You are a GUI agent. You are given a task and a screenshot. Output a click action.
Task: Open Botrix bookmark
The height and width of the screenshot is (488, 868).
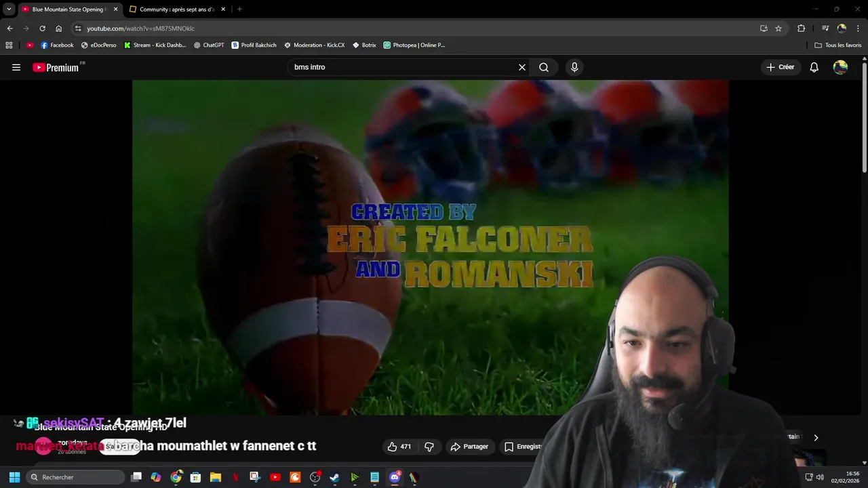[364, 45]
